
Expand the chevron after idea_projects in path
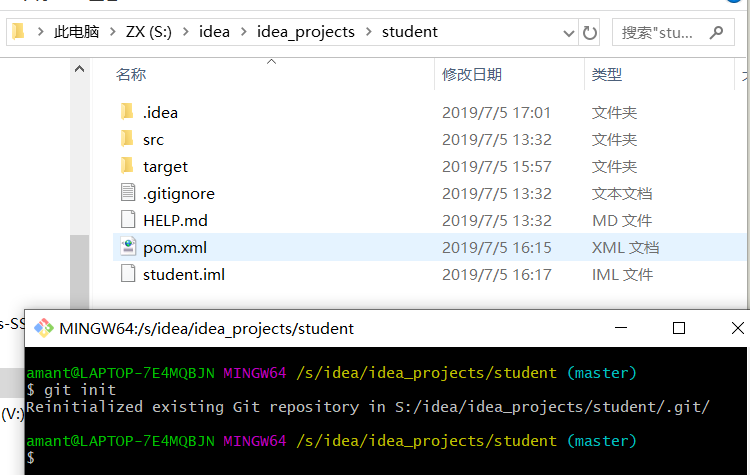(369, 32)
